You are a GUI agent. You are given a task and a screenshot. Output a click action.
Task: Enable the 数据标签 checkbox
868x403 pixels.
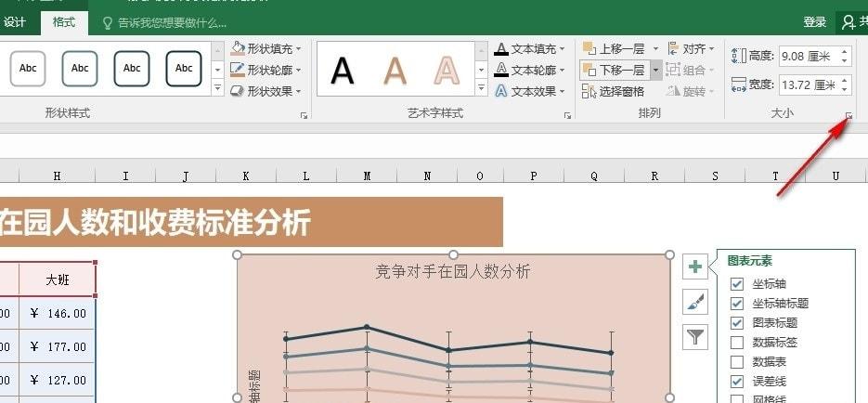[x=737, y=342]
